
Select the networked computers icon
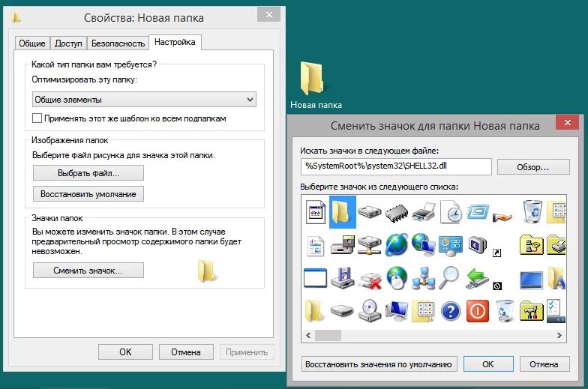(x=423, y=278)
